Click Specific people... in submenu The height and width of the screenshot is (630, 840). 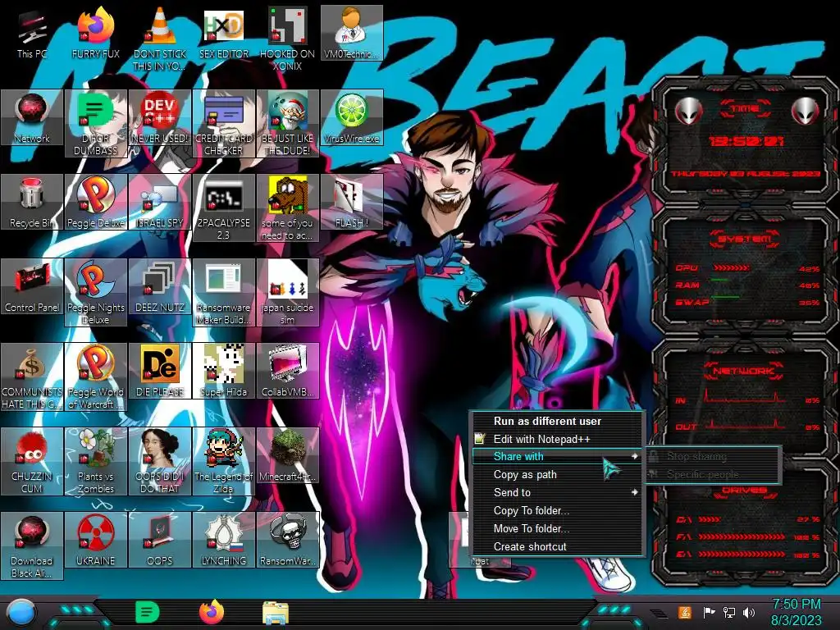coord(712,475)
